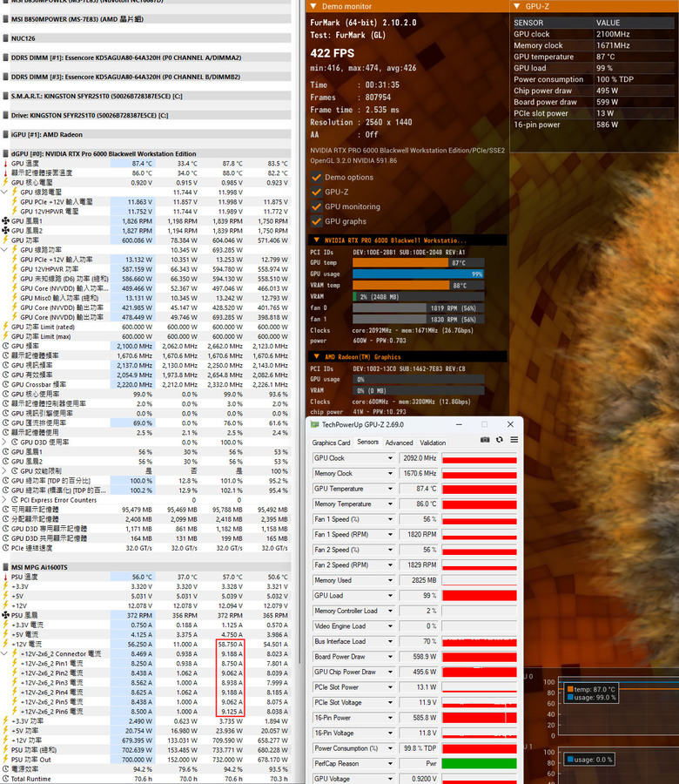
Task: Open the Advanced tab in GPU-Z
Action: [x=400, y=443]
